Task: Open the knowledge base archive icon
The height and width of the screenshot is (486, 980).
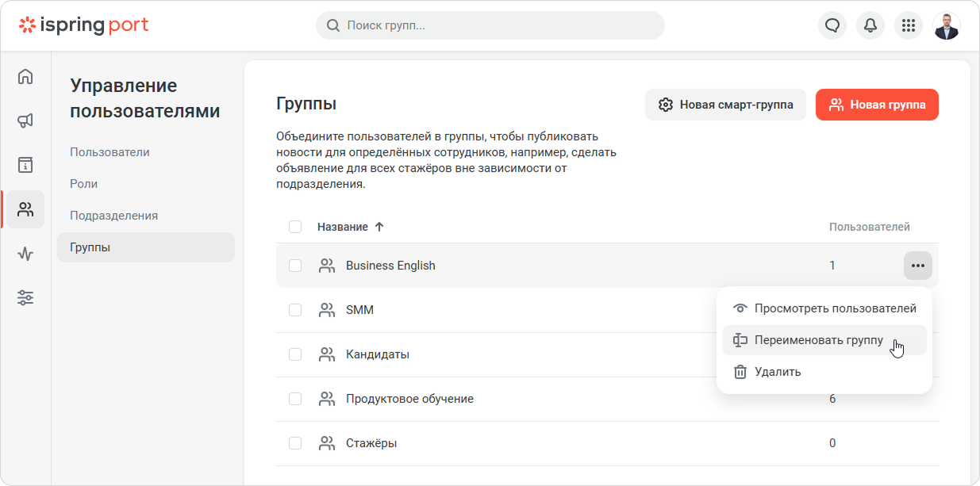Action: 25,165
